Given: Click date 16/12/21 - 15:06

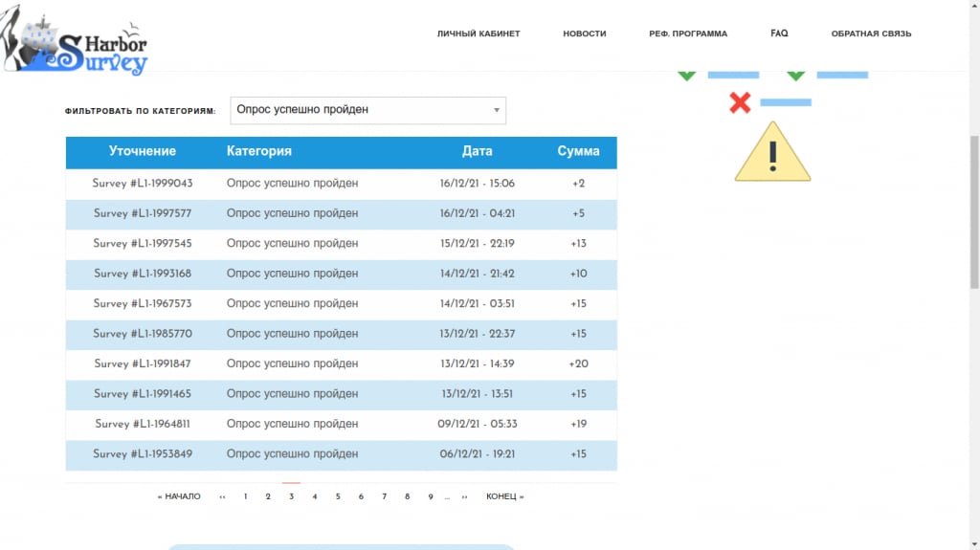Looking at the screenshot, I should click(x=477, y=184).
